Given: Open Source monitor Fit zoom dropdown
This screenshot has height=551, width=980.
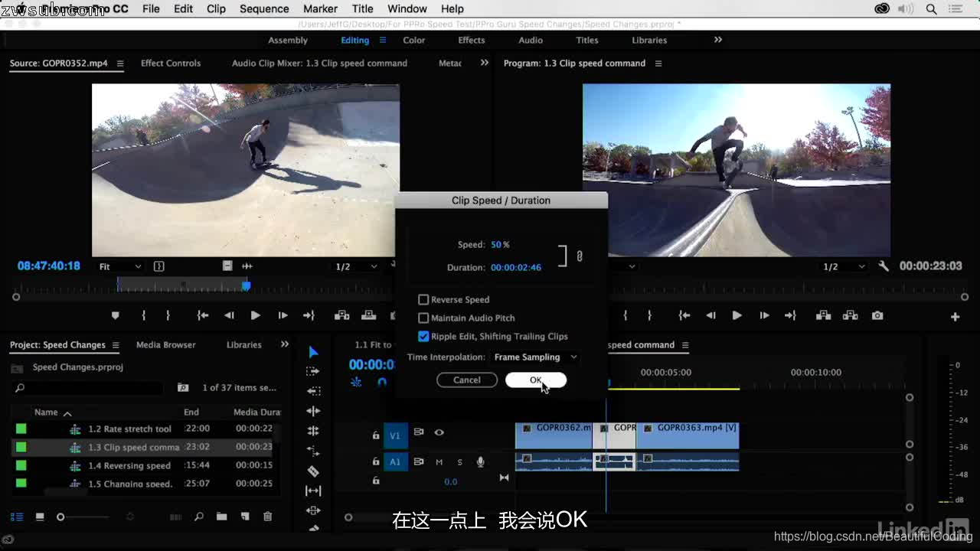Looking at the screenshot, I should pyautogui.click(x=120, y=266).
